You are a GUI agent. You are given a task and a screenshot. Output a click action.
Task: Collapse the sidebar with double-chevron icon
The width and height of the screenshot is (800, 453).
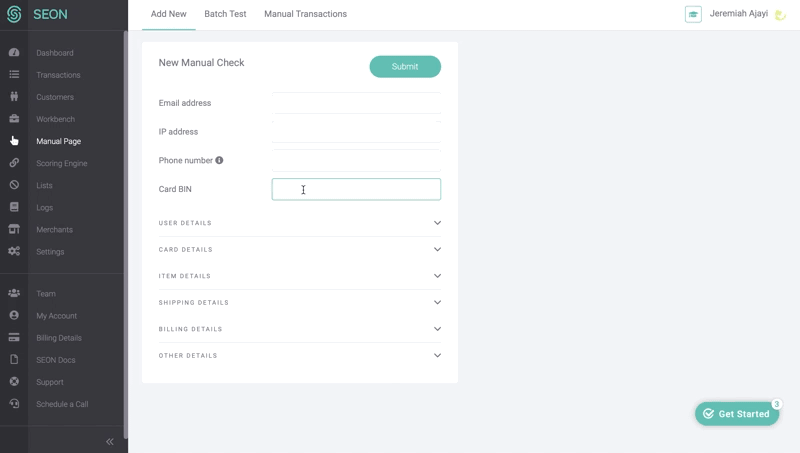point(110,441)
